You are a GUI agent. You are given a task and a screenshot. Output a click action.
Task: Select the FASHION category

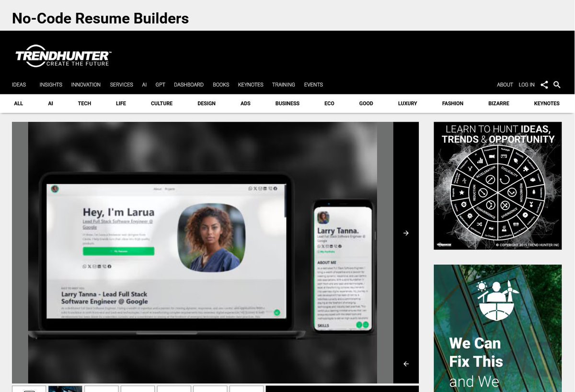[x=453, y=103]
